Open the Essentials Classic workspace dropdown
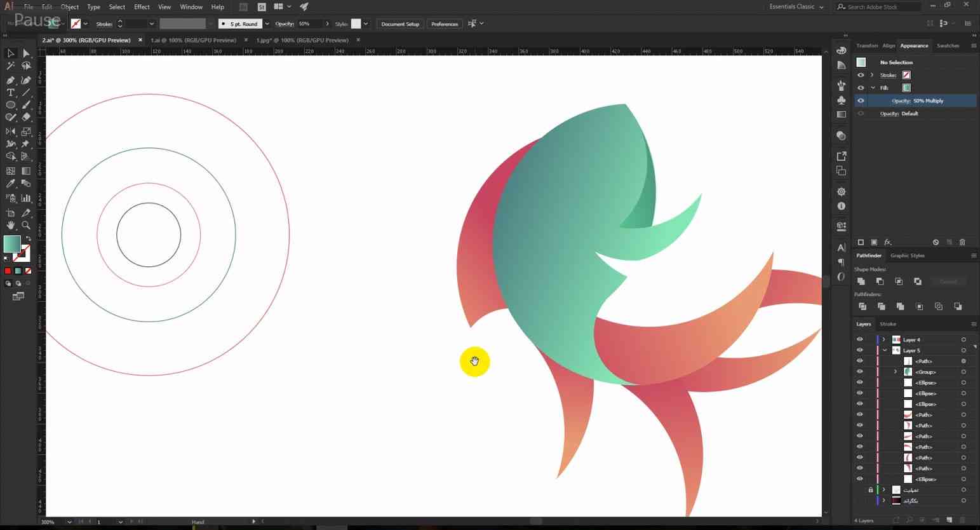This screenshot has height=530, width=980. tap(796, 7)
